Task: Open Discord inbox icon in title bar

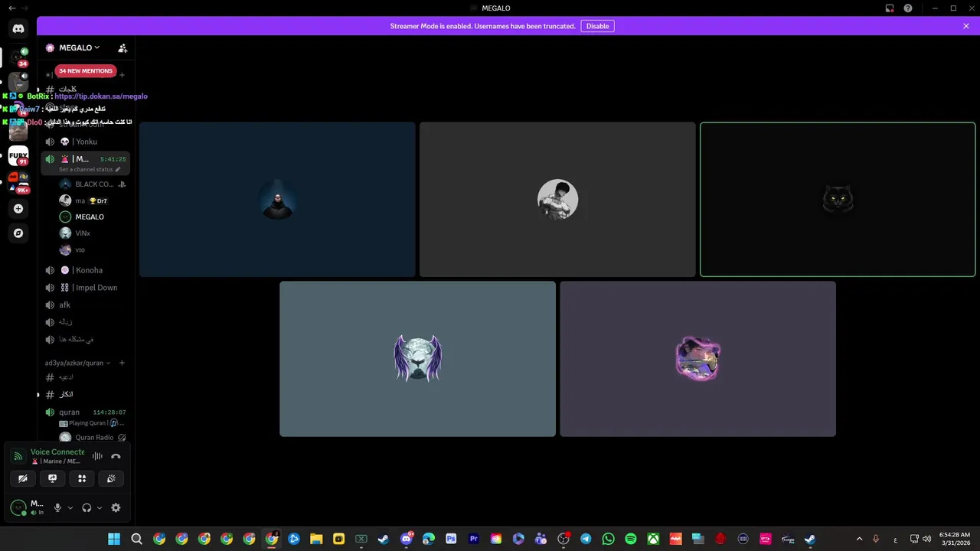Action: [x=890, y=8]
